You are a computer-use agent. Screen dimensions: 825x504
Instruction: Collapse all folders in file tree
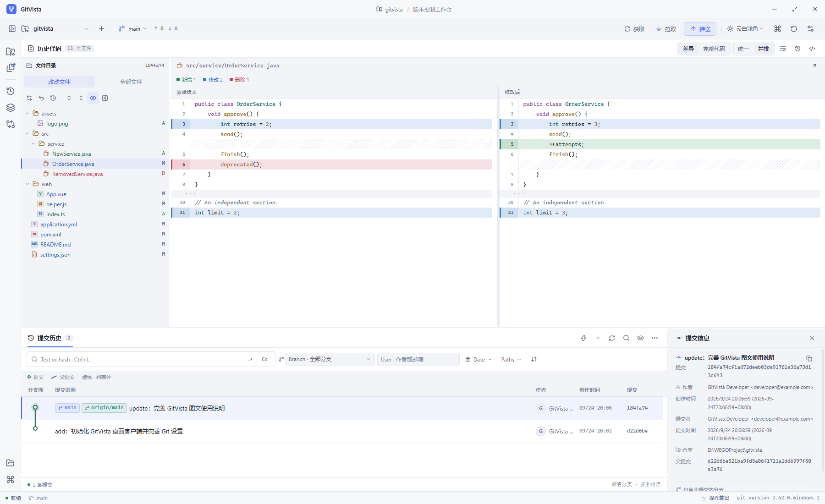tap(81, 98)
